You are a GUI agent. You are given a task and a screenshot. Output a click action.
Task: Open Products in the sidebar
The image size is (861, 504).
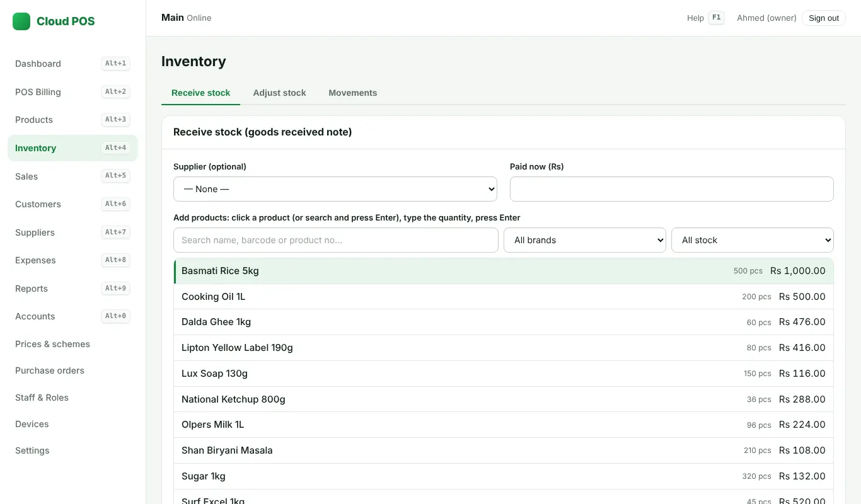pyautogui.click(x=72, y=120)
